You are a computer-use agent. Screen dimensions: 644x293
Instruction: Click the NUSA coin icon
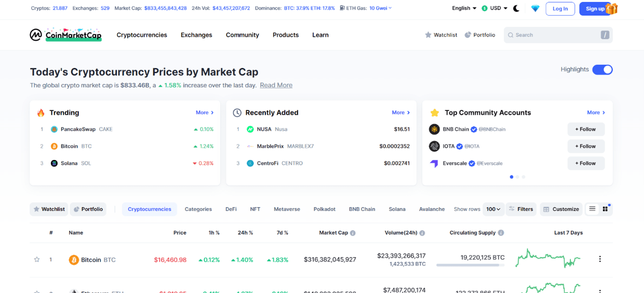250,129
